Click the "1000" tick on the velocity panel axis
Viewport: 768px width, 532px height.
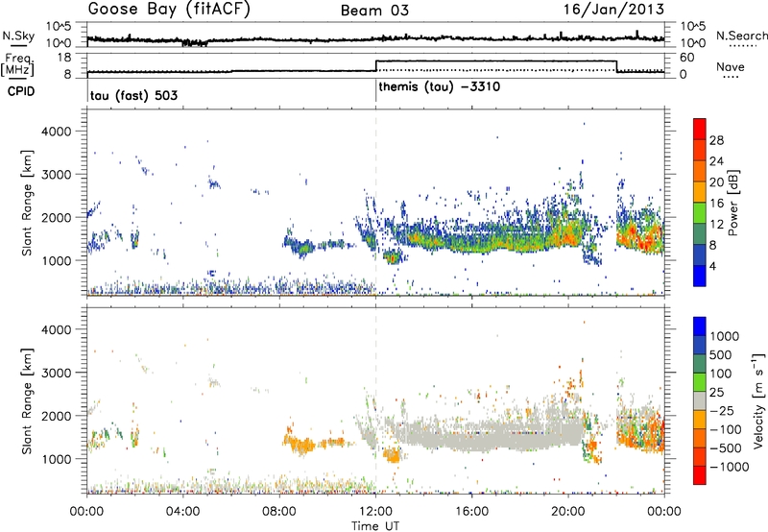[x=57, y=459]
